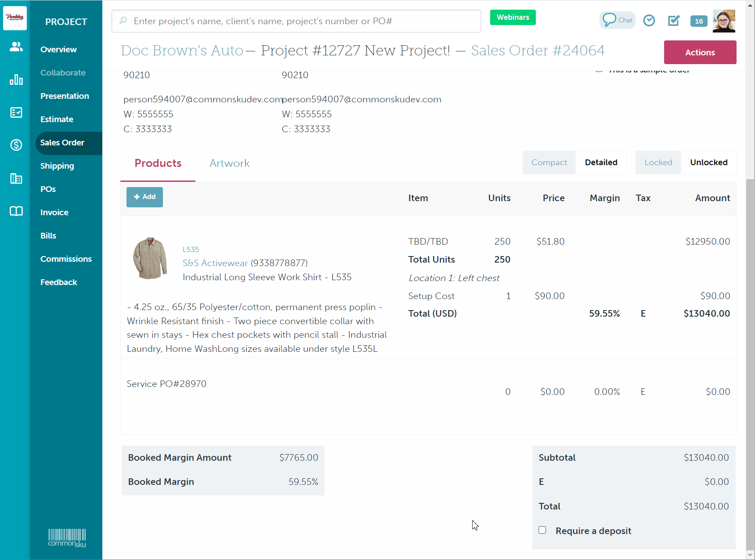Click the clock reminders icon in header

pos(649,21)
